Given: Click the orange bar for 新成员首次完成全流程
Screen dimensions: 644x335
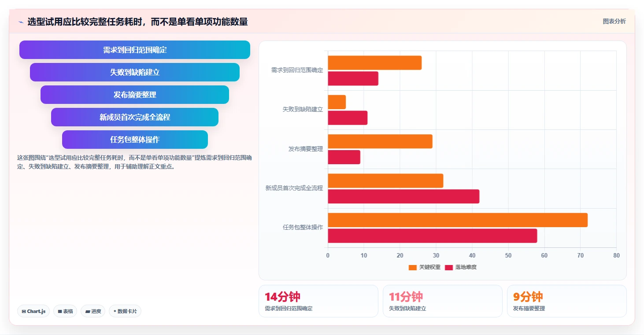Looking at the screenshot, I should click(x=385, y=181).
